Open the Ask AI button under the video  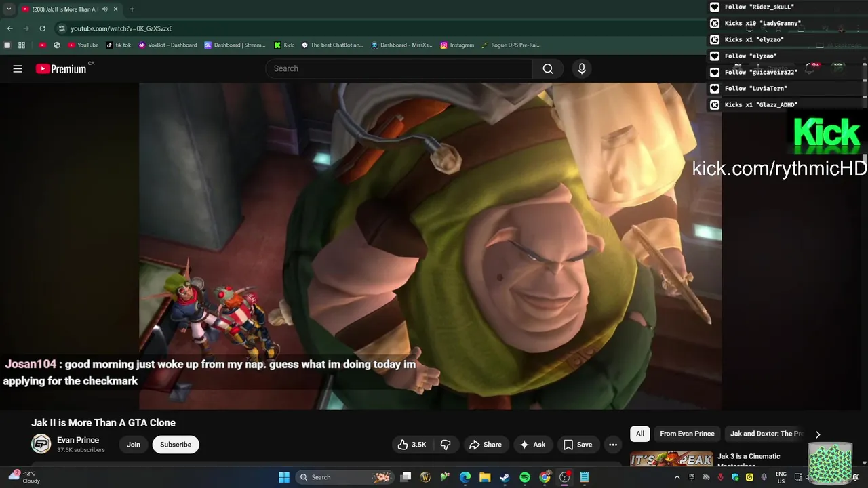(532, 445)
